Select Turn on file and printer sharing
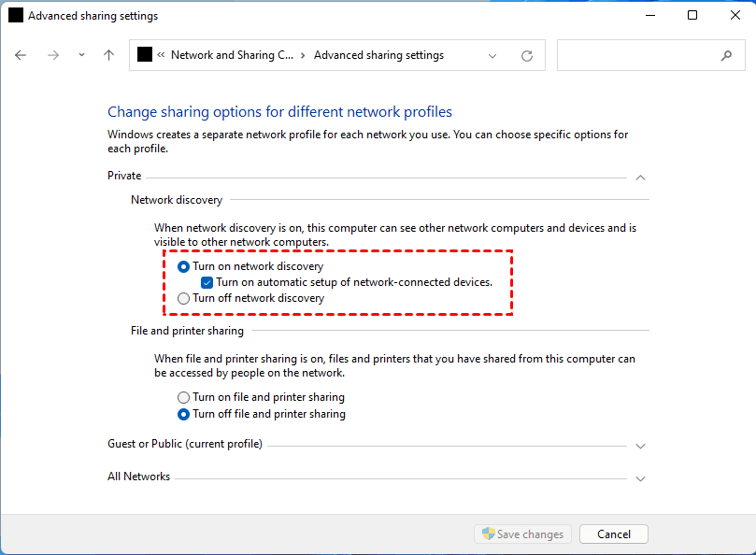Viewport: 756px width, 555px height. [x=183, y=397]
